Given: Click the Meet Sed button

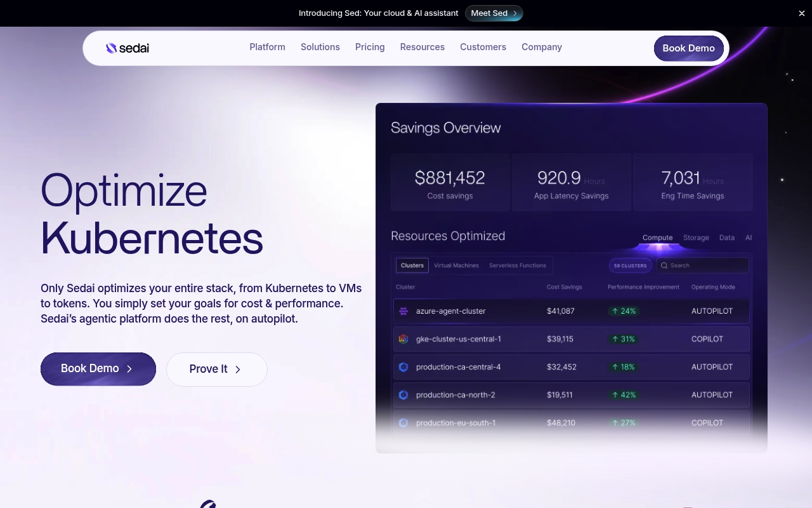Looking at the screenshot, I should point(494,13).
